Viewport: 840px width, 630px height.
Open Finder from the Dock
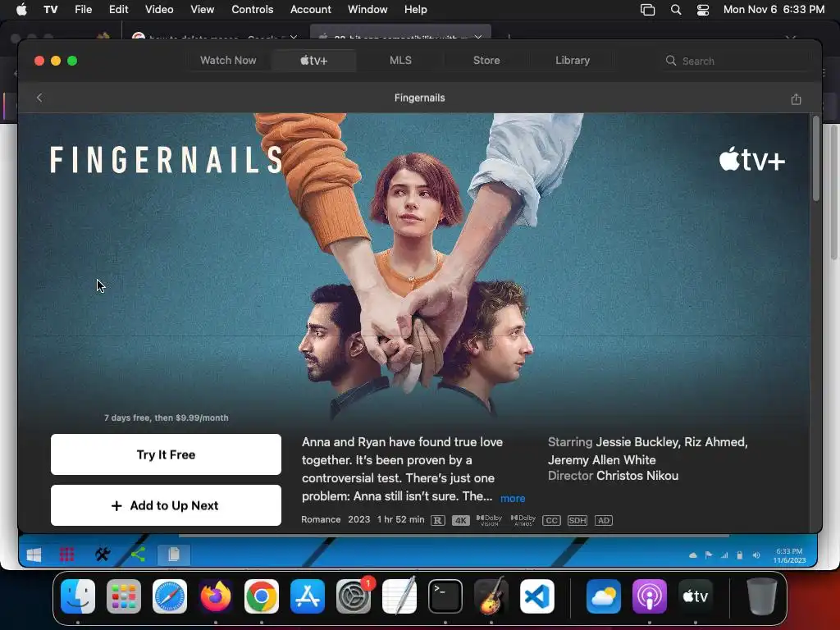point(78,596)
